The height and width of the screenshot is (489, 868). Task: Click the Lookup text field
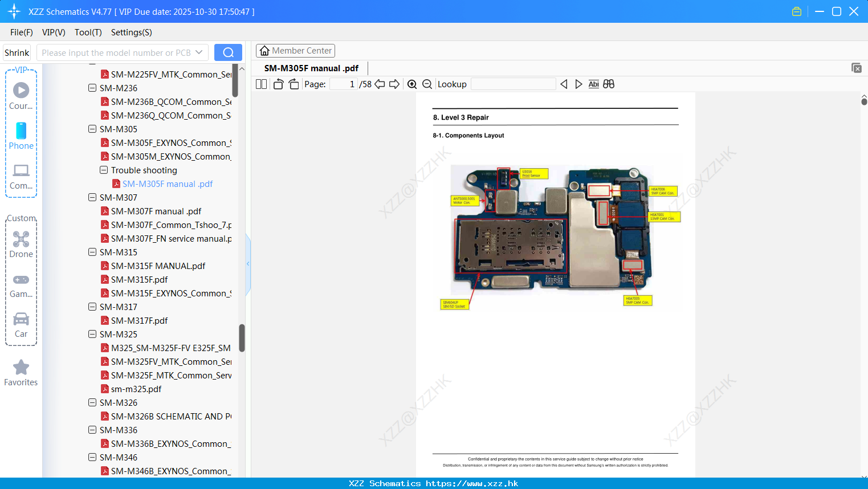tap(513, 84)
